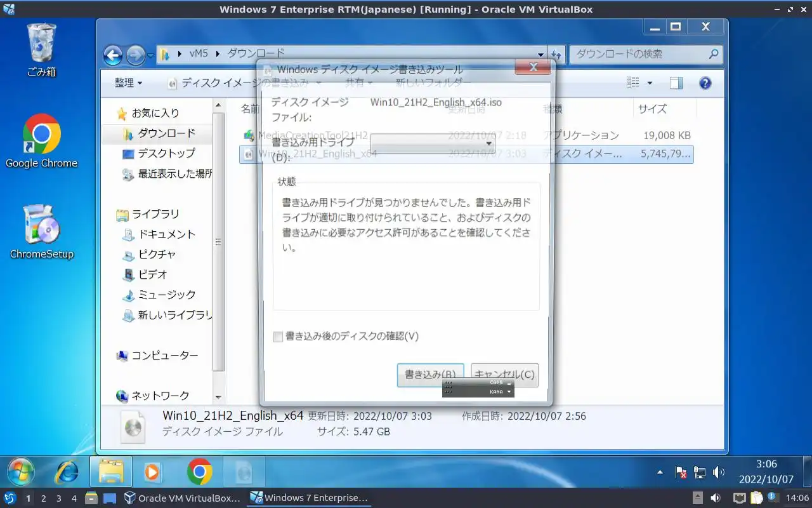812x508 pixels.
Task: Open the 書き込み用ドライブ drive dropdown
Action: 433,143
